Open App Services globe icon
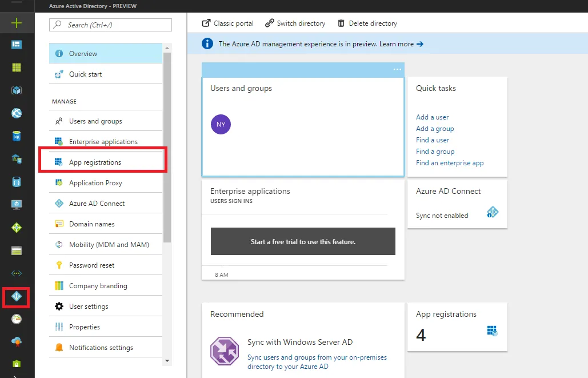Screen dimensions: 588x378 click(17, 113)
